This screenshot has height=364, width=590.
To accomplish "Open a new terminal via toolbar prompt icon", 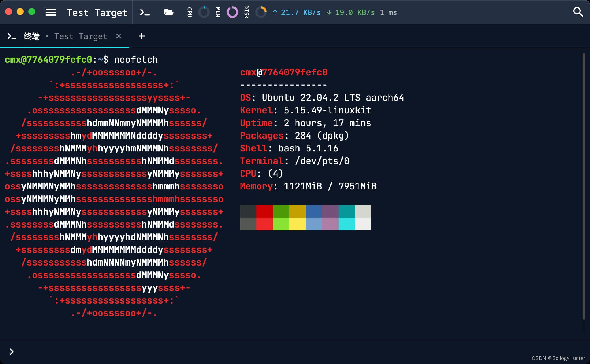I will (x=145, y=12).
